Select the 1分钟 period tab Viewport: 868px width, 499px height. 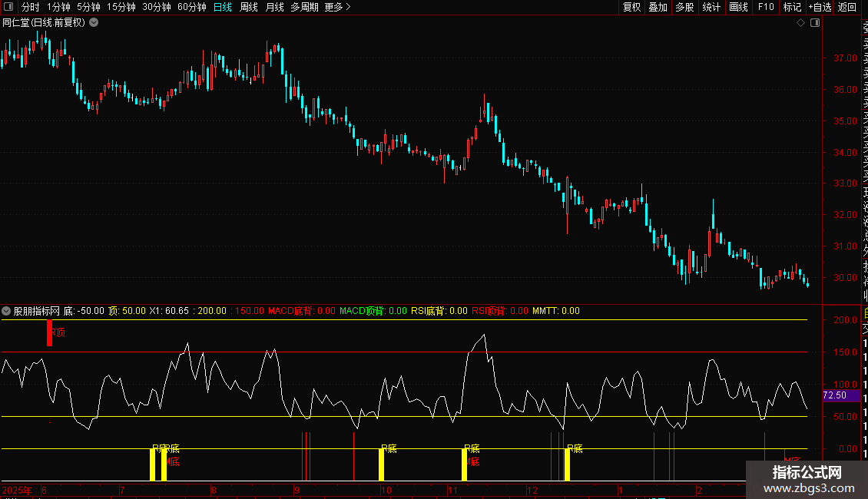58,7
